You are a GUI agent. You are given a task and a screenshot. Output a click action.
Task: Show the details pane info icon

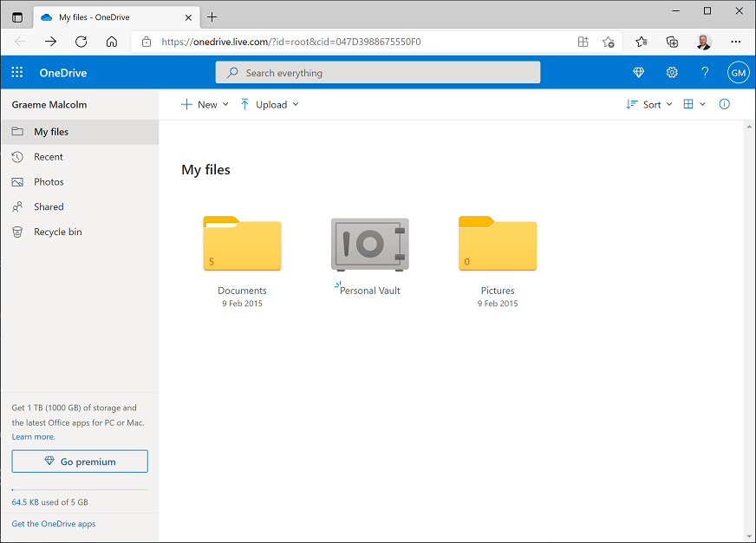point(724,104)
